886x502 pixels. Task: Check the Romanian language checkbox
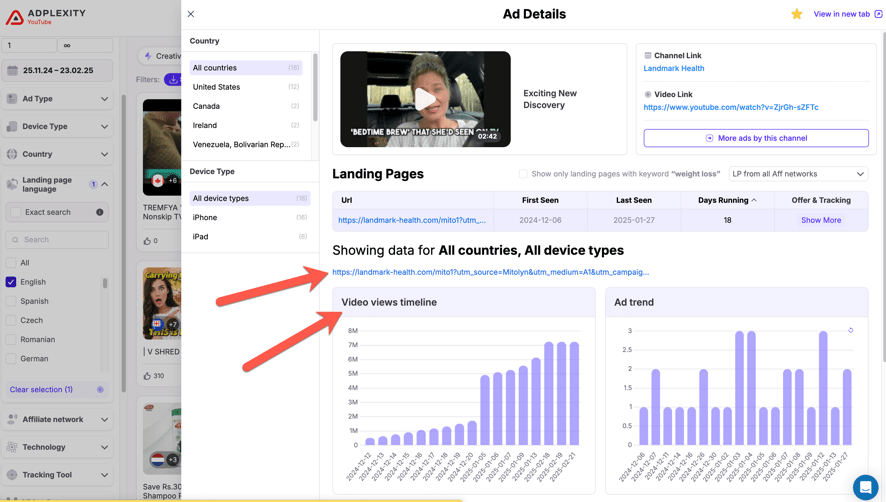click(11, 339)
